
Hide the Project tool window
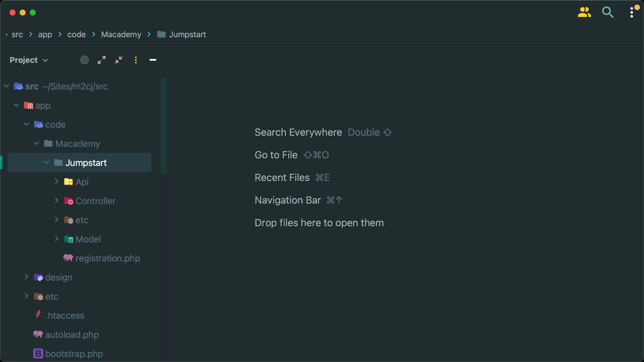[x=153, y=60]
